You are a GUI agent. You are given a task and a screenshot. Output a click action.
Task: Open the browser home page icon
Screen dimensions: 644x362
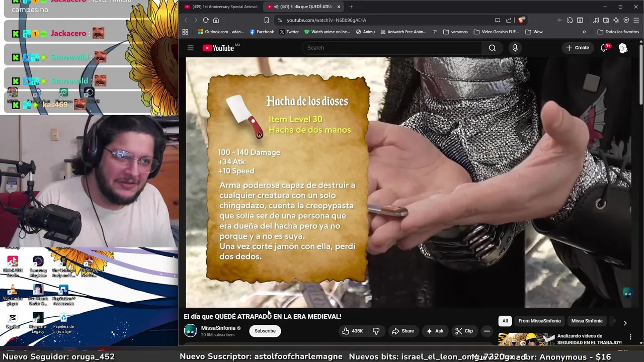(x=216, y=20)
